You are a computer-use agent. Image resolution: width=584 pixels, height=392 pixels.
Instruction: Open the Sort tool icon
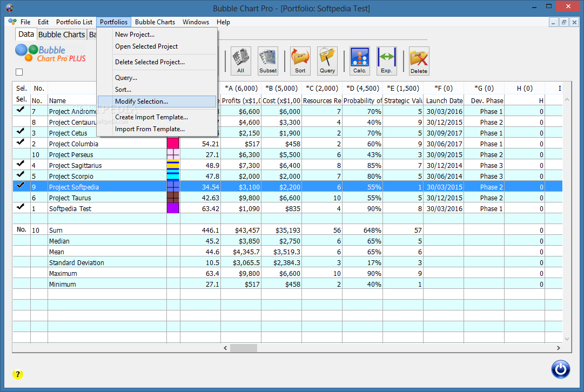tap(300, 60)
